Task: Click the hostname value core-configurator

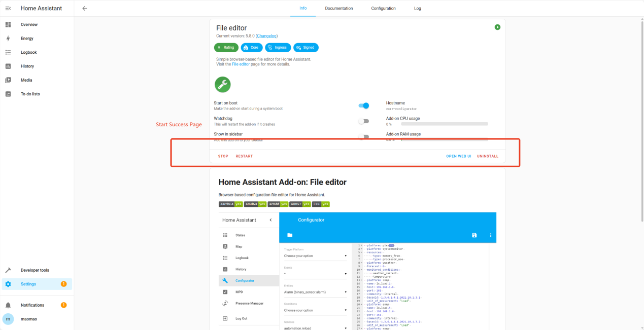Action: pyautogui.click(x=401, y=109)
